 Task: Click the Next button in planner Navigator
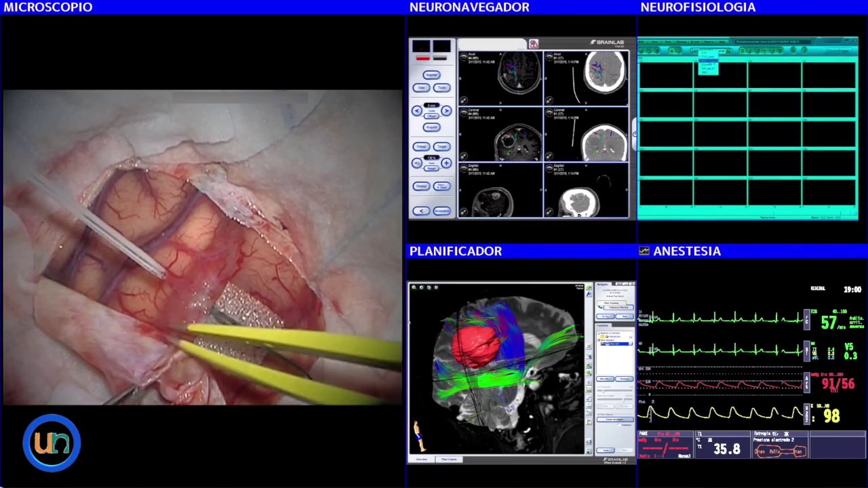pos(625,317)
